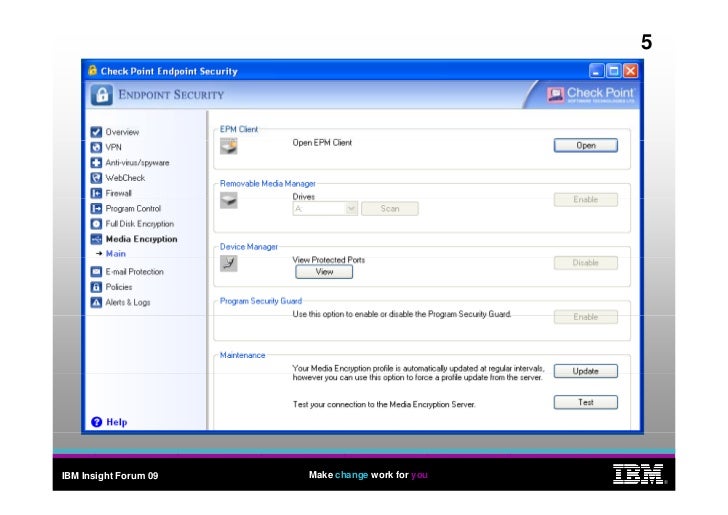
Task: Click the VPN globe icon
Action: click(x=96, y=148)
